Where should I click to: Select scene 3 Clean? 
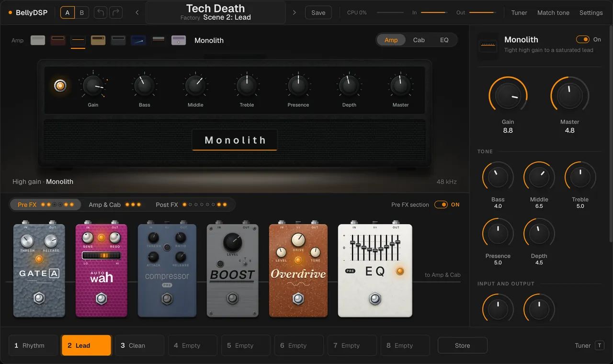pos(139,345)
